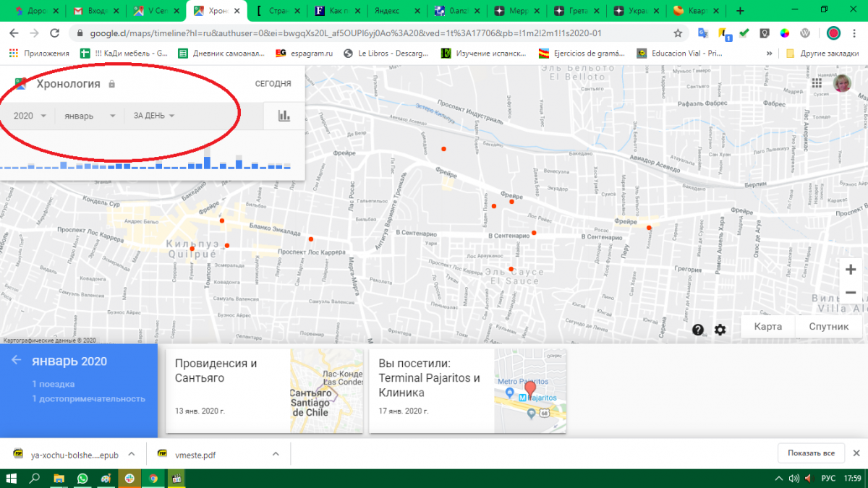
Task: Switch map to Карта view
Action: pyautogui.click(x=767, y=327)
